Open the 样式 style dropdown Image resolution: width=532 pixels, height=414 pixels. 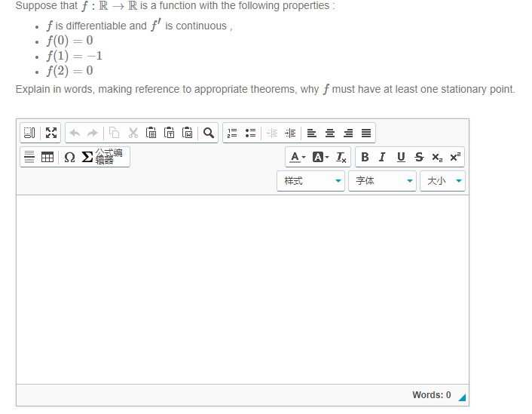310,181
